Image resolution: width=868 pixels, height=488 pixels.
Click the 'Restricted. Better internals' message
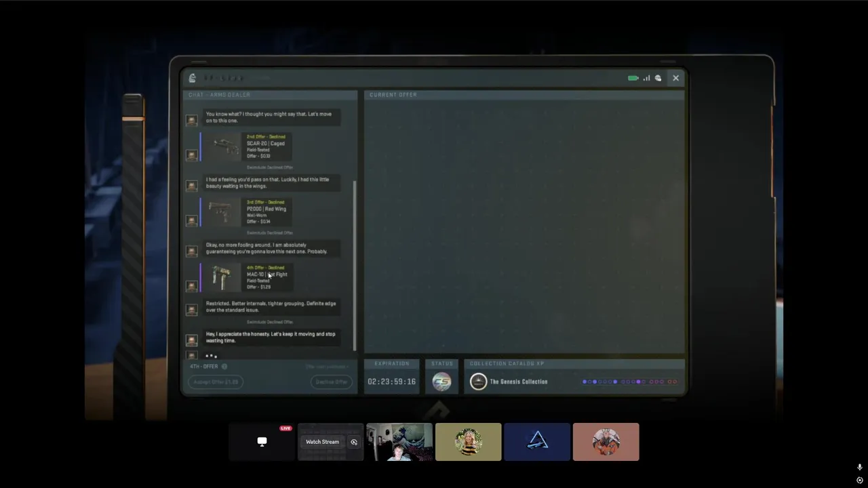[271, 306]
